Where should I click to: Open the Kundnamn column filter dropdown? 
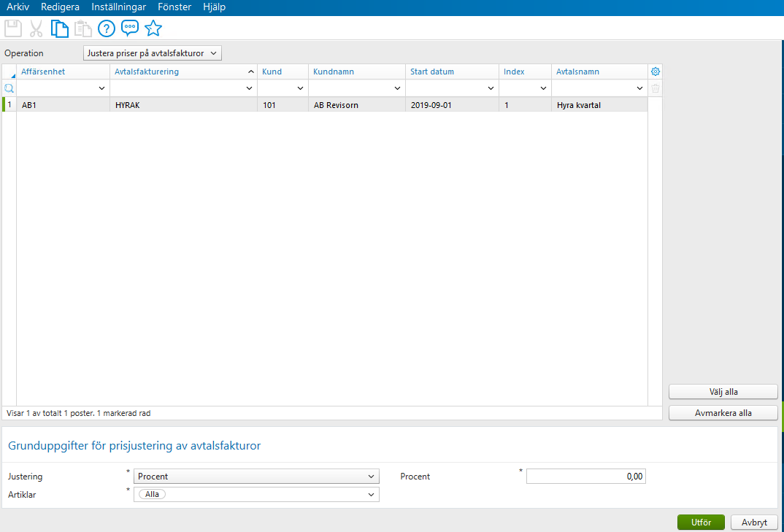click(x=398, y=88)
